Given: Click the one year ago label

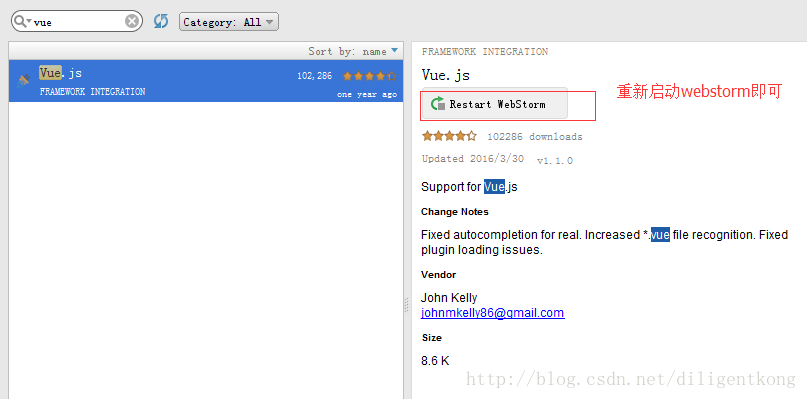Looking at the screenshot, I should coord(367,95).
